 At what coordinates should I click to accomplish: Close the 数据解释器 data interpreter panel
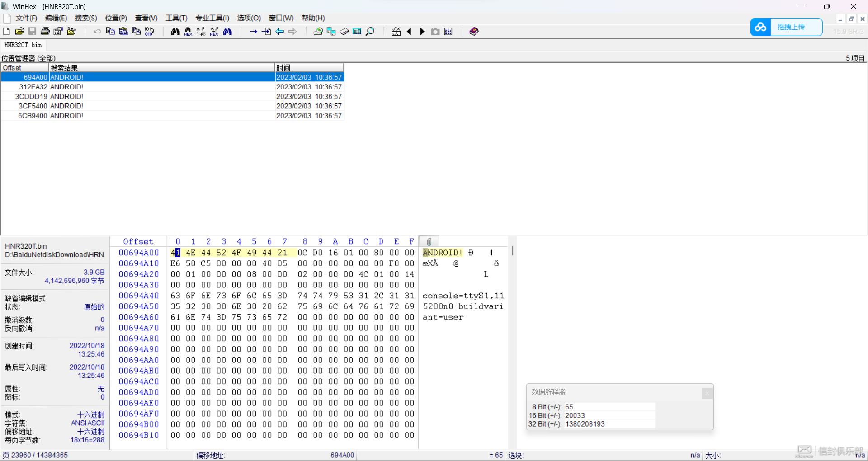(707, 393)
